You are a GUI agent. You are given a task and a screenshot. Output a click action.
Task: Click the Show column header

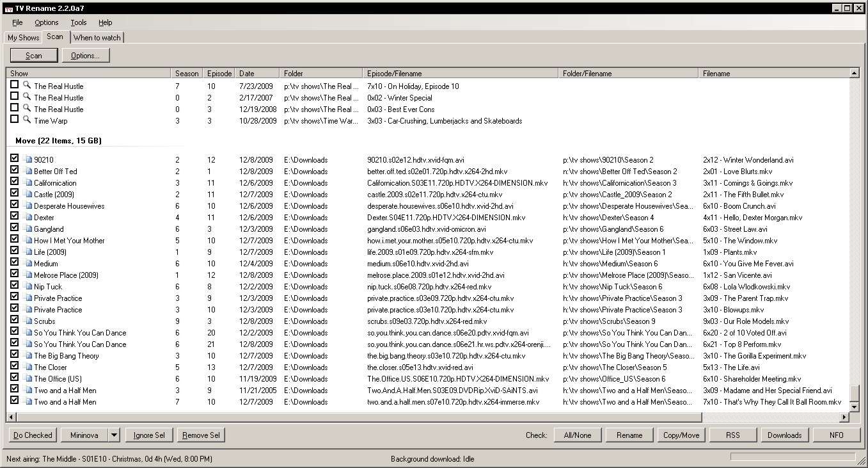pos(88,73)
